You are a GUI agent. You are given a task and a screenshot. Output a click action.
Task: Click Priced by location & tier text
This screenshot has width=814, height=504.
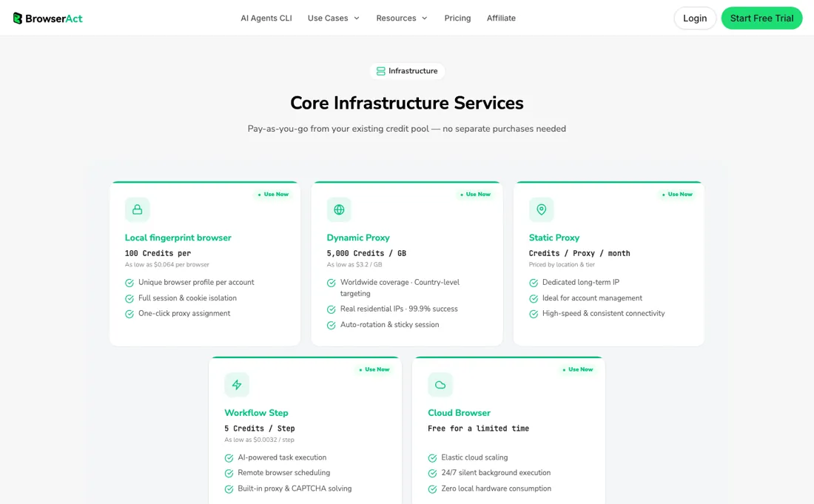[x=562, y=265]
